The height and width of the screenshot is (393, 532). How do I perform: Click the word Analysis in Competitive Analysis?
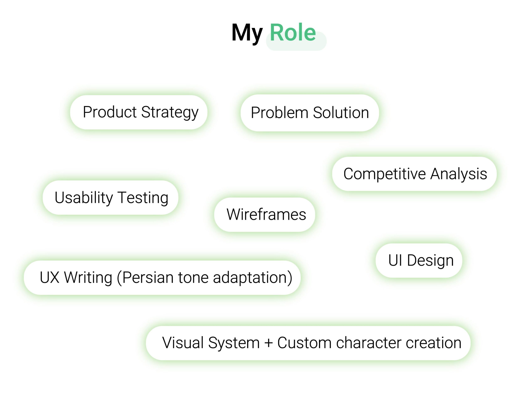click(459, 174)
